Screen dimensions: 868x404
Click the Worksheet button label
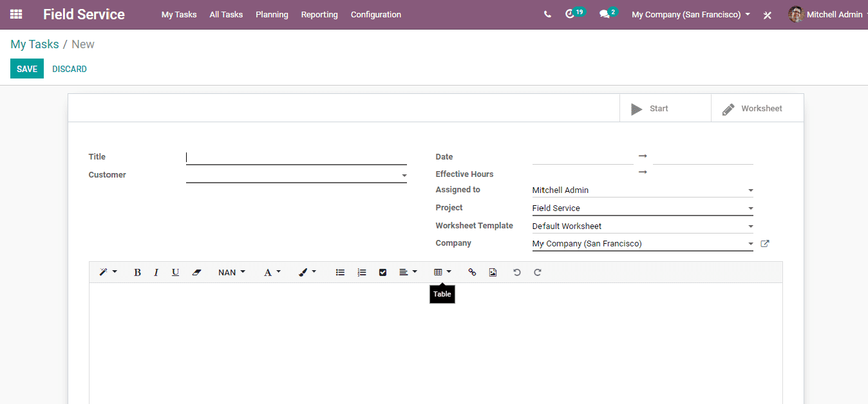point(762,109)
